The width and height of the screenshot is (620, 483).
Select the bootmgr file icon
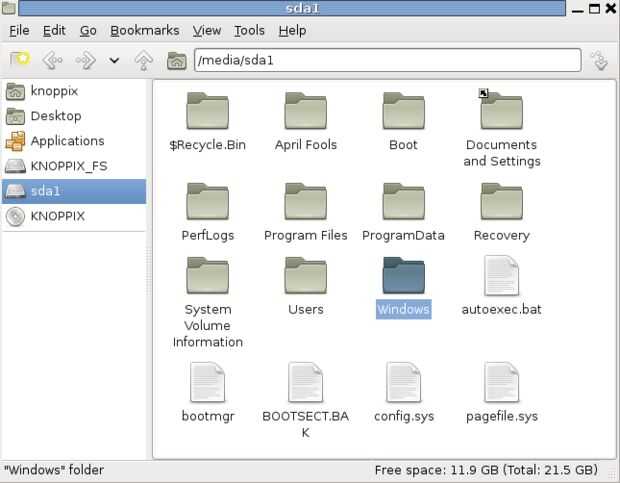click(208, 382)
